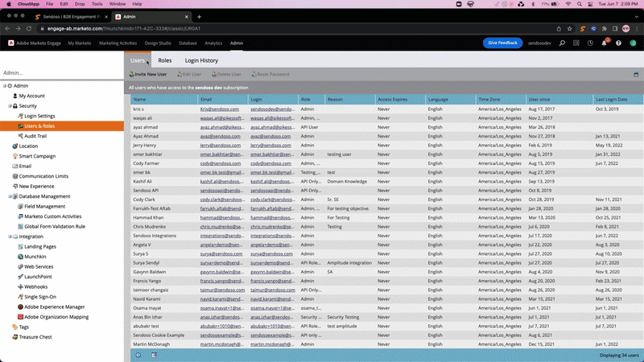Switch to the Login History tab

[201, 60]
